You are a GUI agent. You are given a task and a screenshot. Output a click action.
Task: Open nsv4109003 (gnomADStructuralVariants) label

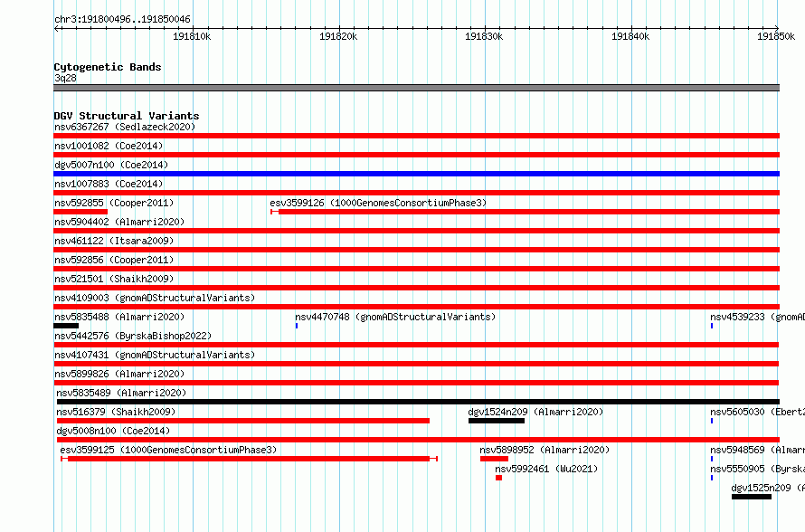click(x=155, y=298)
